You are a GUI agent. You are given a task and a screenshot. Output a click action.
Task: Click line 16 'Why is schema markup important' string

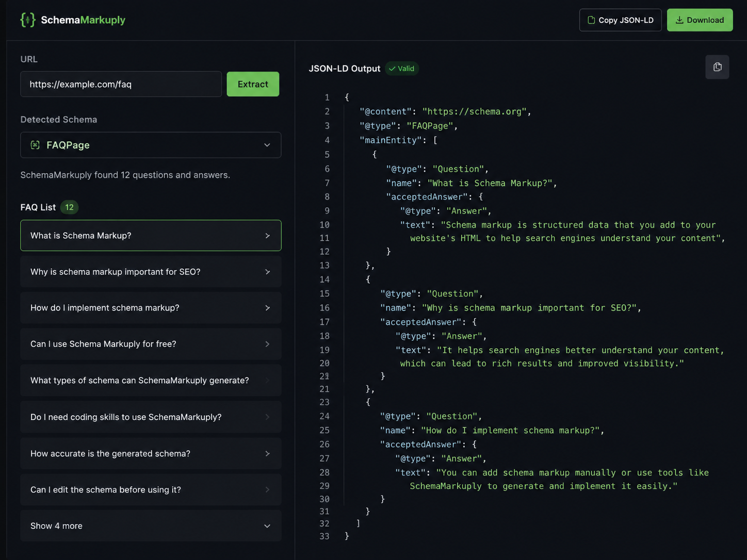click(x=529, y=308)
